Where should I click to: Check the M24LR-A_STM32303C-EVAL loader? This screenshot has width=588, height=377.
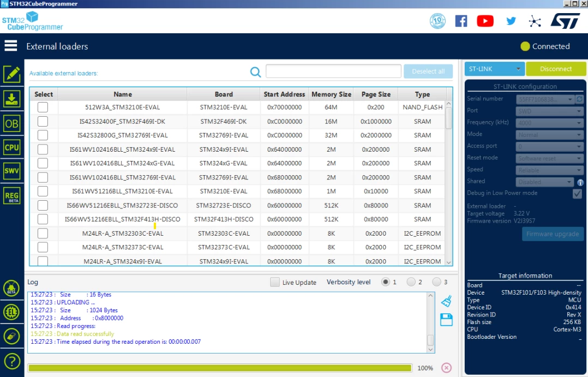(43, 234)
